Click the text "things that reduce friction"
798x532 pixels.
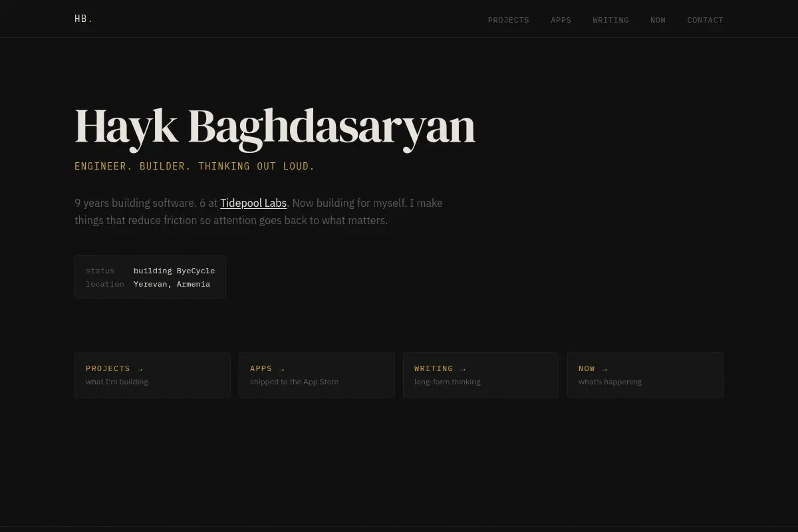(x=136, y=220)
